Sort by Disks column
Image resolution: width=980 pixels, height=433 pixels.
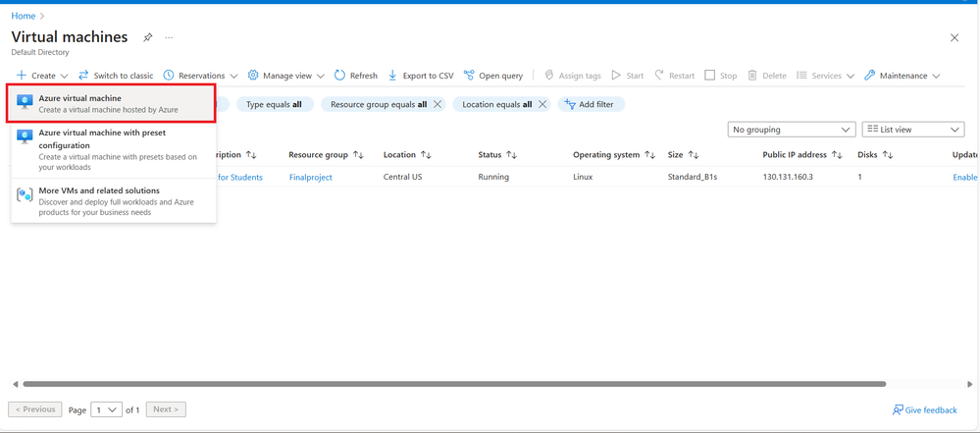[875, 154]
